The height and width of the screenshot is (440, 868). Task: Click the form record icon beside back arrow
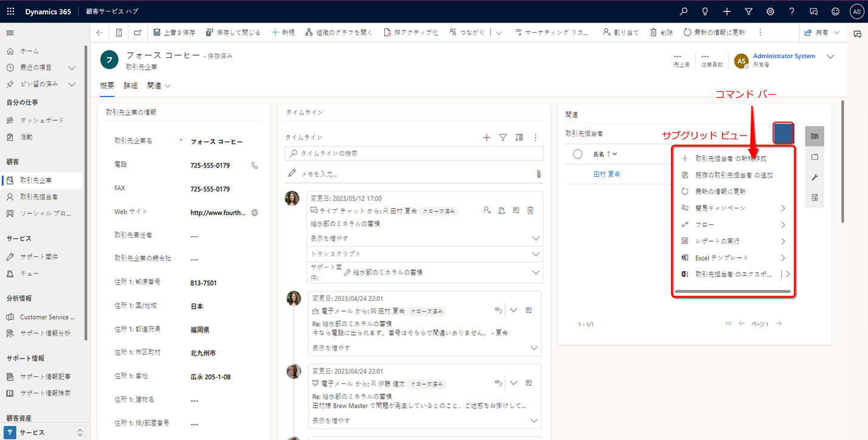point(119,33)
